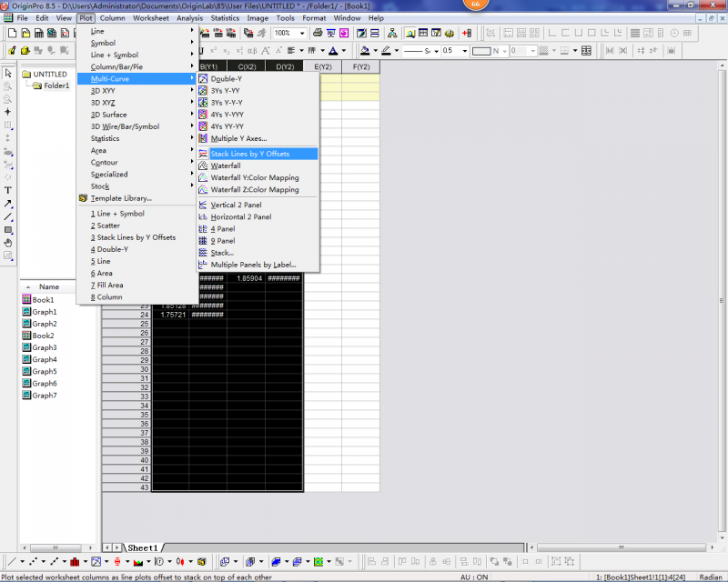
Task: Open the Analysis menu
Action: click(x=189, y=18)
